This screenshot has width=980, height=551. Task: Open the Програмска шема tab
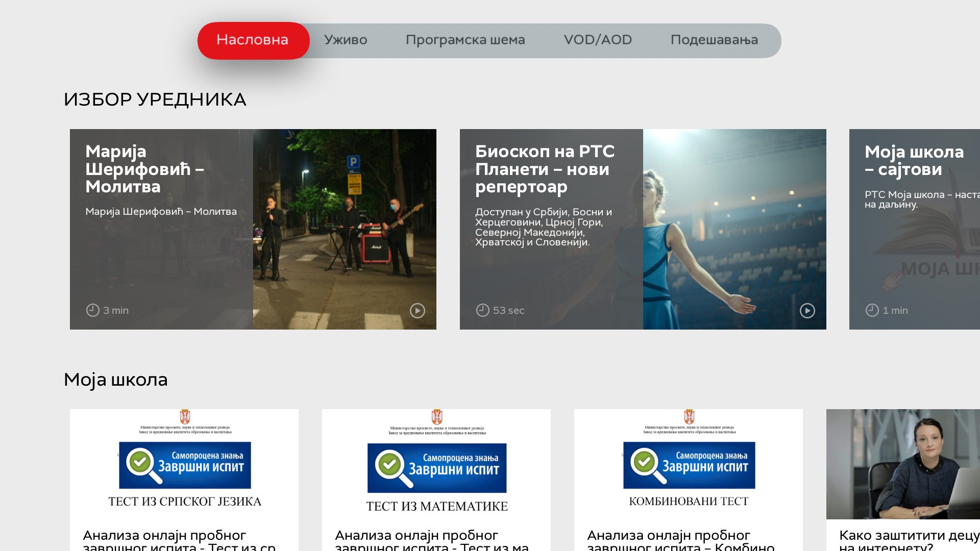click(x=465, y=40)
